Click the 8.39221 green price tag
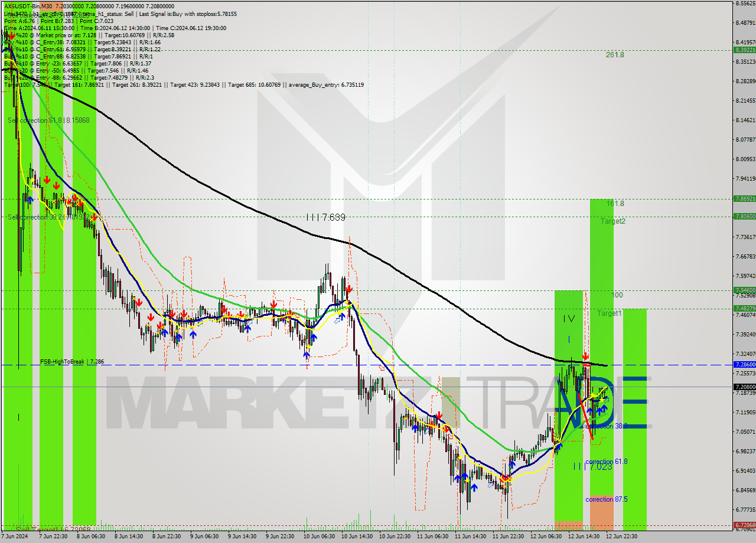 [744, 50]
